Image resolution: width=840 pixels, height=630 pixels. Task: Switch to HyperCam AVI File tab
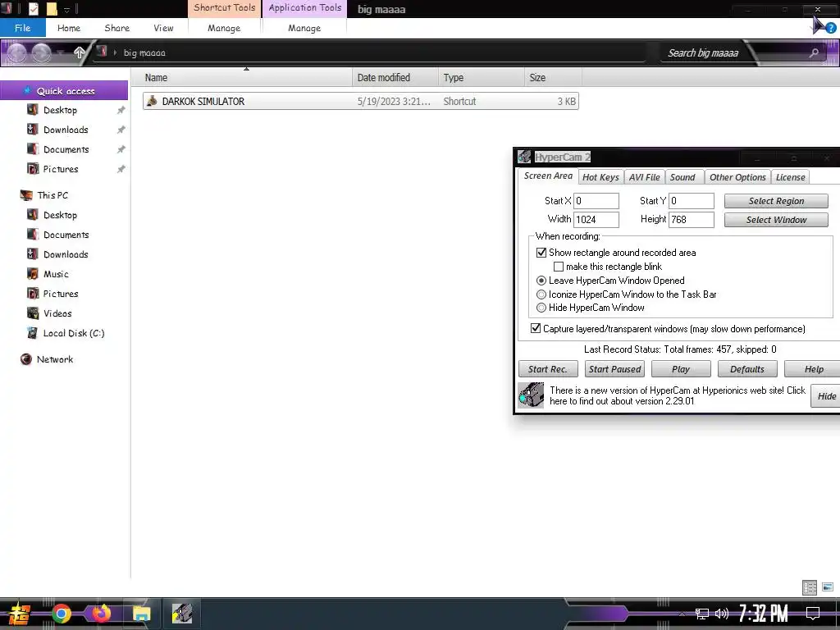645,177
